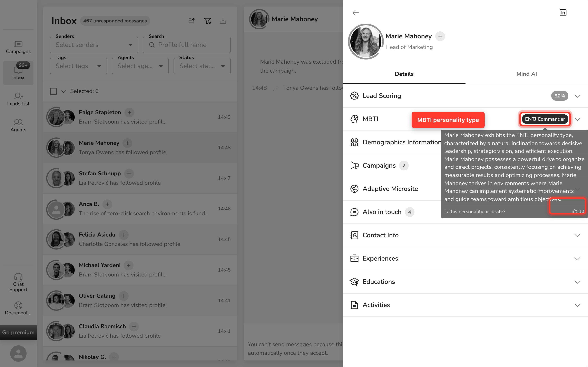Click the Go premium button
The width and height of the screenshot is (588, 367).
[18, 333]
